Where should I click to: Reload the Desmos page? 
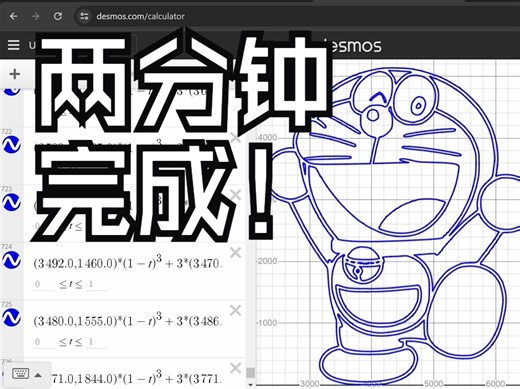tap(58, 16)
